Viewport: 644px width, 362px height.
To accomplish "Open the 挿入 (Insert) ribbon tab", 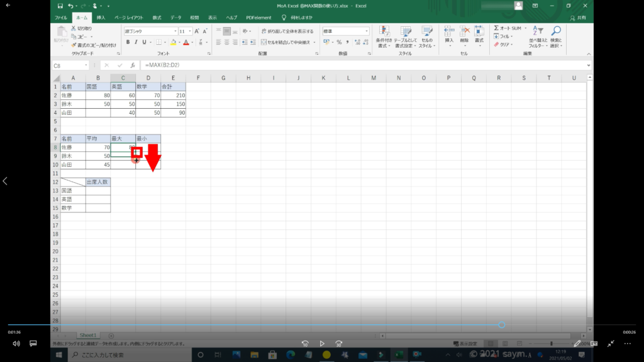I will coord(101,18).
